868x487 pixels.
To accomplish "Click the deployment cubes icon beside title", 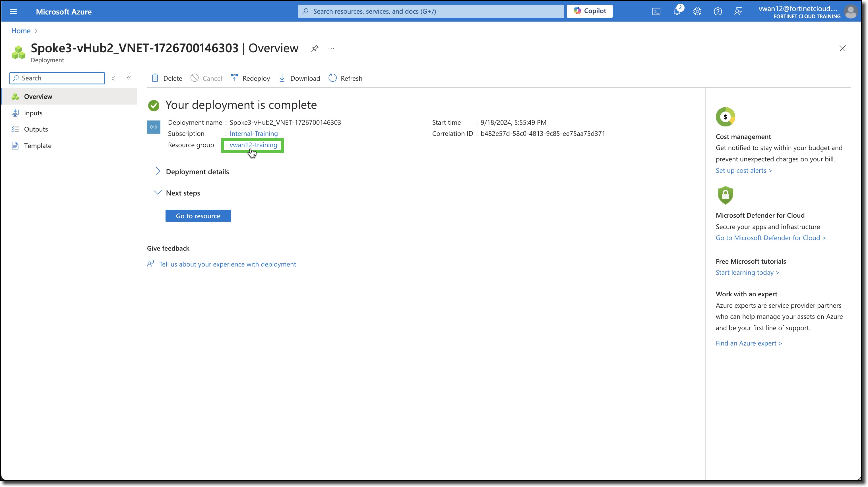I will pyautogui.click(x=18, y=53).
